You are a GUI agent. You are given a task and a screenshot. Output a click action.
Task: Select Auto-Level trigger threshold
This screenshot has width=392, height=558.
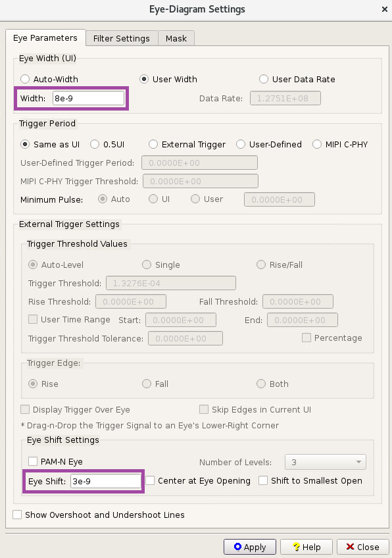tap(33, 265)
